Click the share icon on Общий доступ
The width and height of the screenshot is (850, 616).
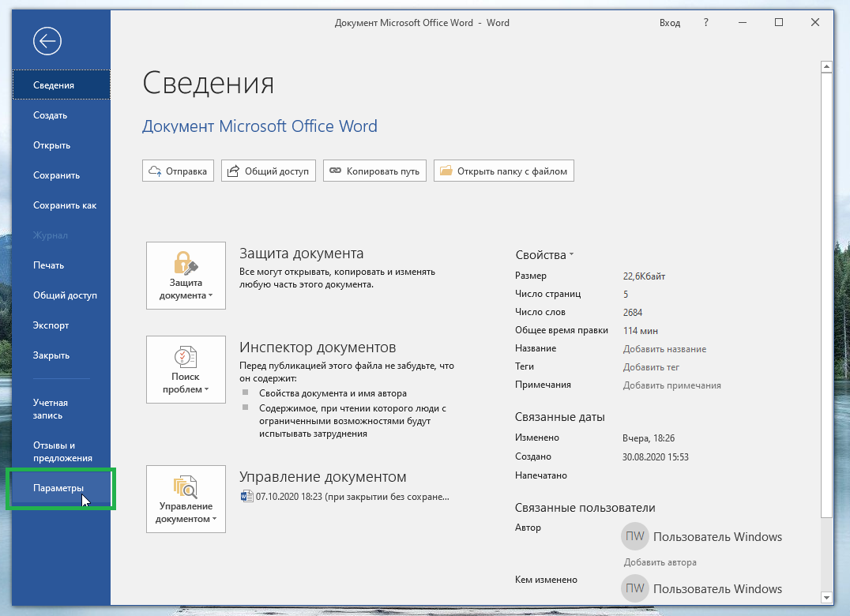pyautogui.click(x=233, y=171)
